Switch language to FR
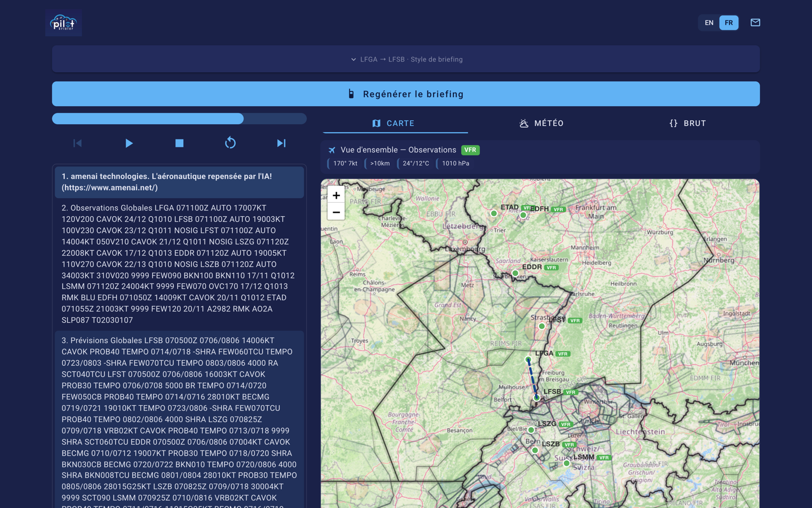This screenshot has width=812, height=508. click(x=729, y=23)
